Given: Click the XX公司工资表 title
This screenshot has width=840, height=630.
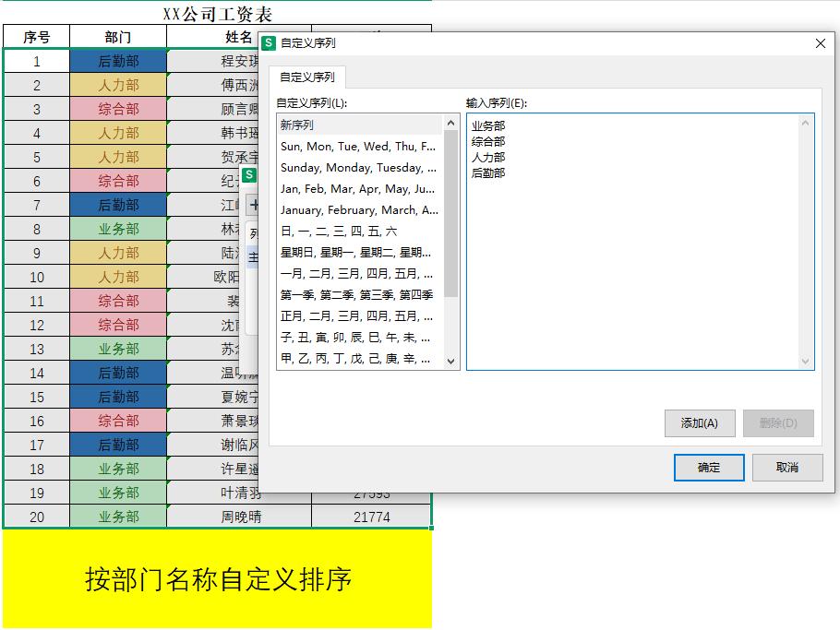Looking at the screenshot, I should tap(217, 14).
